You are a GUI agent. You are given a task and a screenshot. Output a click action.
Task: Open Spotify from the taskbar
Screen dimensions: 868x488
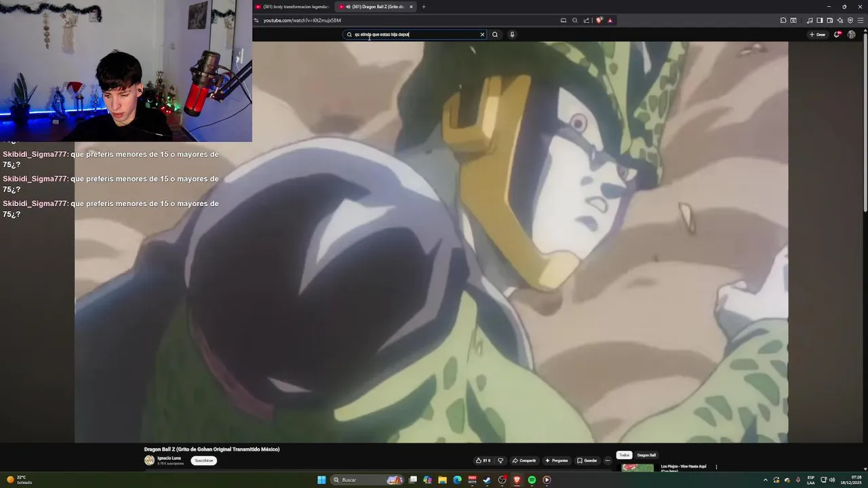pyautogui.click(x=532, y=480)
